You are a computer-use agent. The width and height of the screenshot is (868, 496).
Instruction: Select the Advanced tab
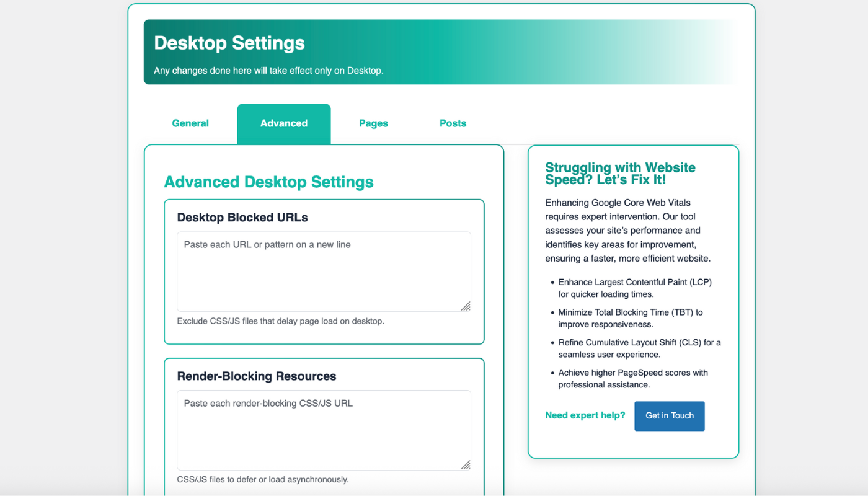point(284,123)
